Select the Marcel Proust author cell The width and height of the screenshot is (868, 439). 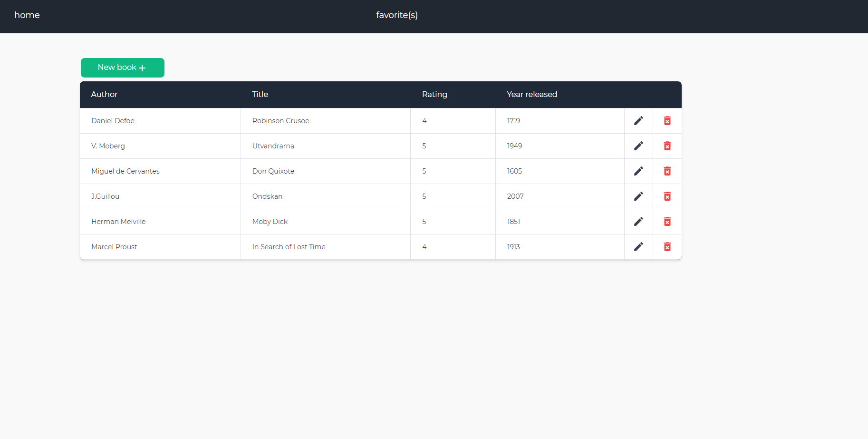tap(160, 247)
